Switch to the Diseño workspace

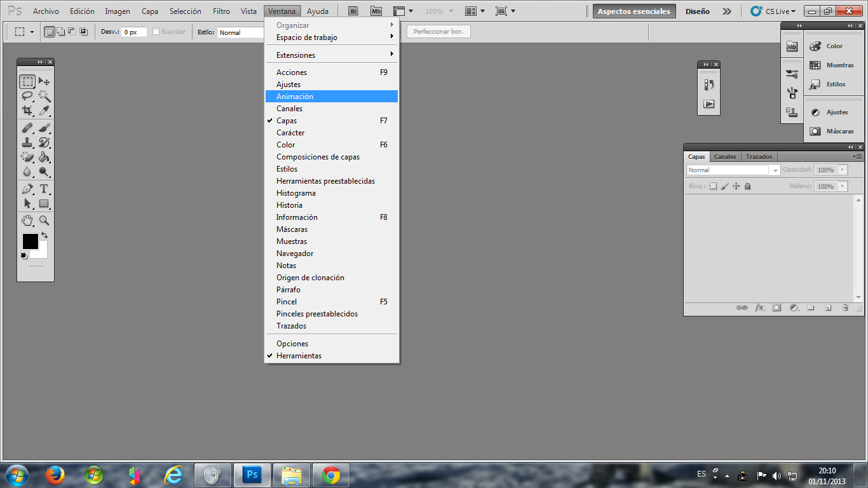(x=697, y=11)
